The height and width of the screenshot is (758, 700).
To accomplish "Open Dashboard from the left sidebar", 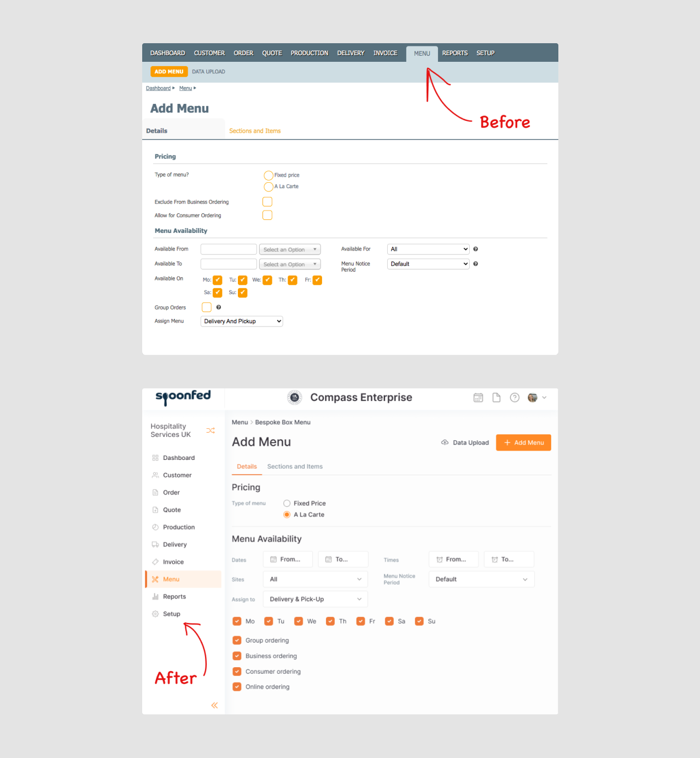I will pos(178,458).
